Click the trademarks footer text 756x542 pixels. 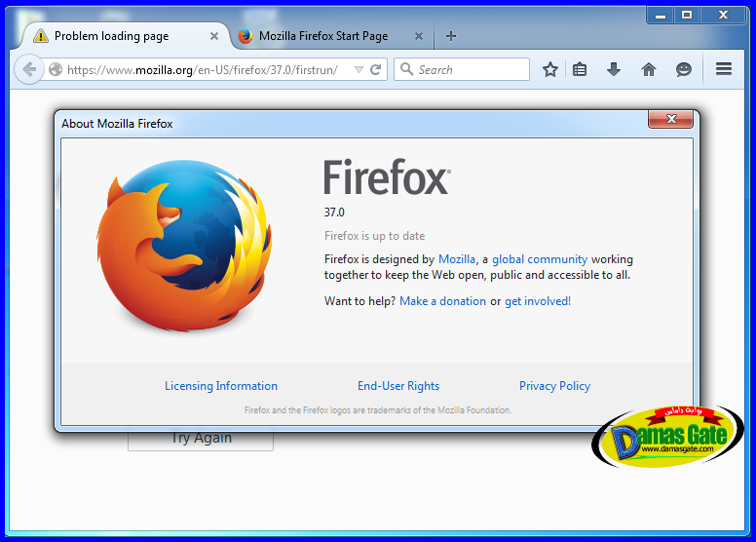[x=378, y=410]
